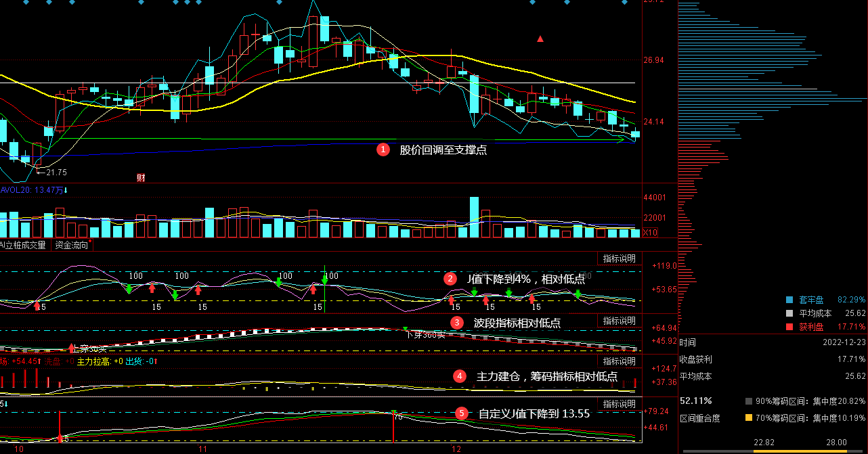Toggle the blue 套牢盘 legend square
Viewport: 868px width, 454px height.
789,300
